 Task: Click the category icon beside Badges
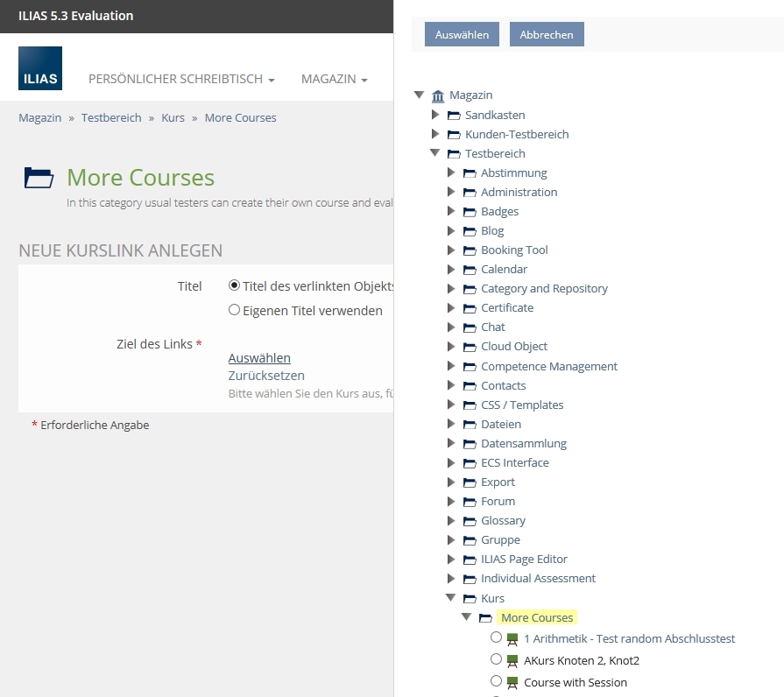pyautogui.click(x=470, y=211)
